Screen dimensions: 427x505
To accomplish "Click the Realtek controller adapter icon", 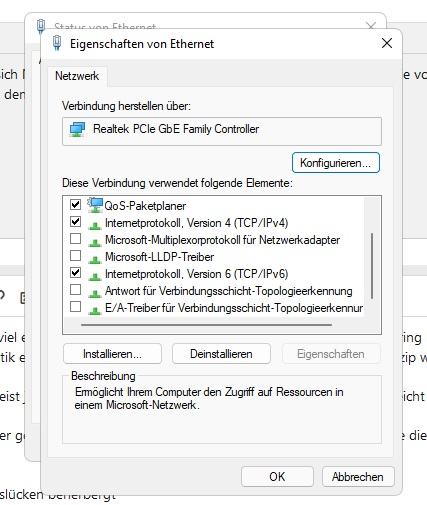I will pyautogui.click(x=77, y=129).
